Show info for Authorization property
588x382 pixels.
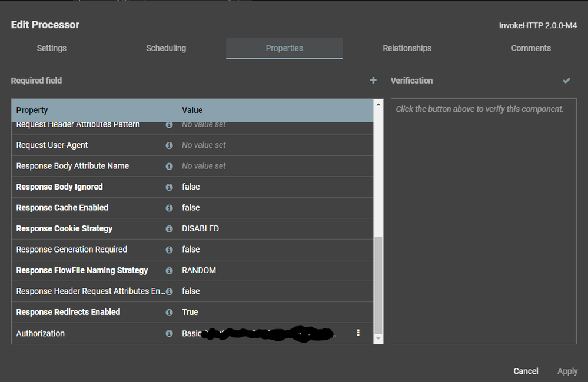tap(169, 333)
